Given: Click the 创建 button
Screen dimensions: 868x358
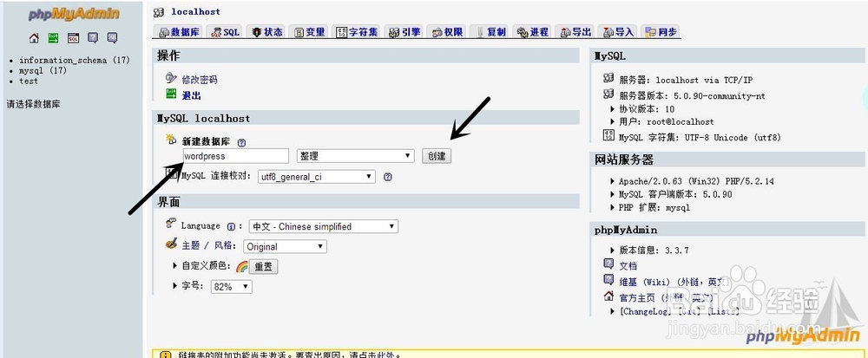Looking at the screenshot, I should pos(437,156).
